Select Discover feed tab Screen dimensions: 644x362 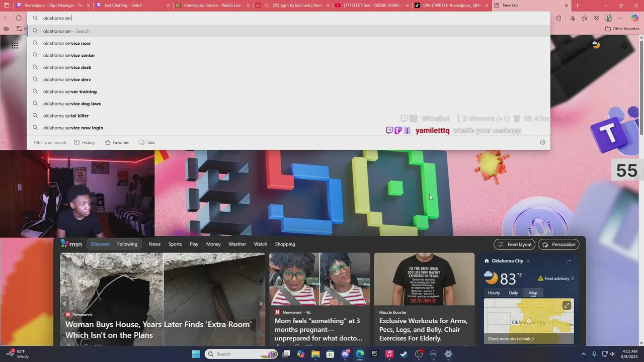(x=100, y=244)
